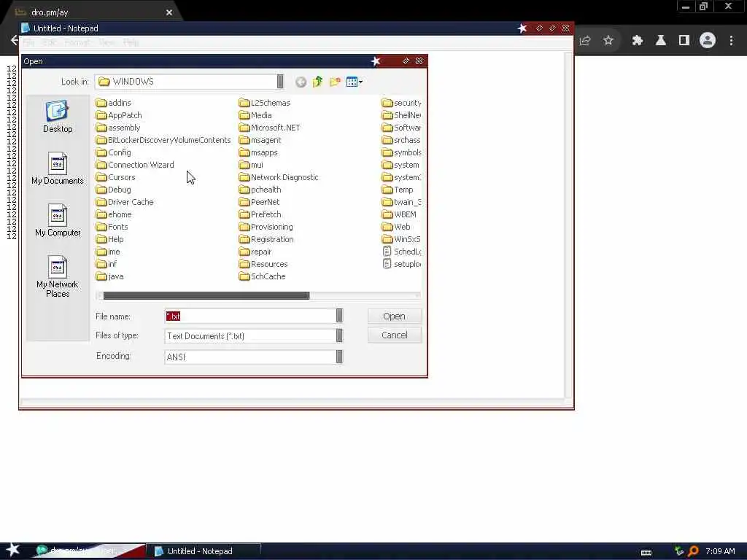Select the Web folder
The height and width of the screenshot is (560, 747).
point(396,227)
